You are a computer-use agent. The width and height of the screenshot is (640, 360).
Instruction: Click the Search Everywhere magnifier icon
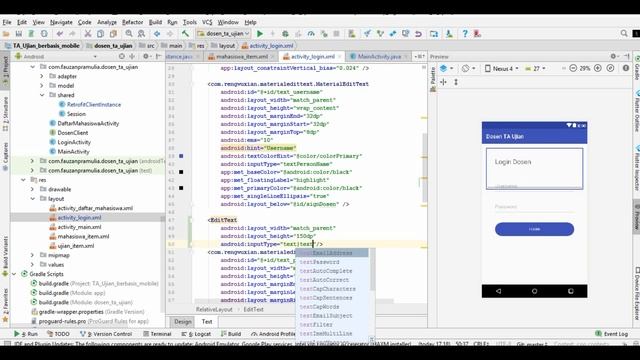coord(624,33)
